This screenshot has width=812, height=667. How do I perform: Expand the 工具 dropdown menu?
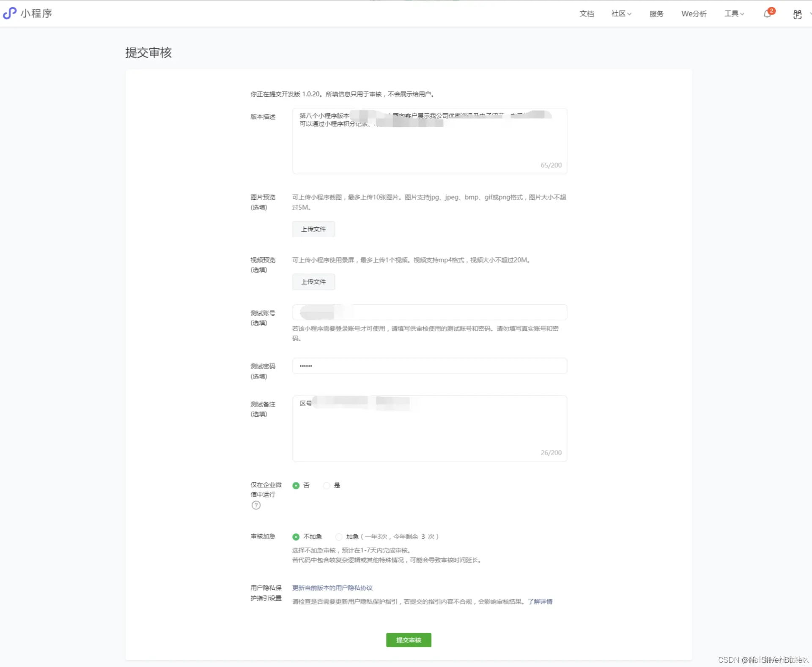[734, 14]
